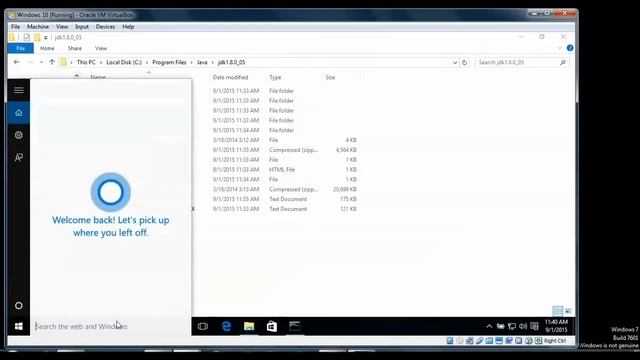
Task: Click Search the web and Windows box
Action: coord(111,326)
